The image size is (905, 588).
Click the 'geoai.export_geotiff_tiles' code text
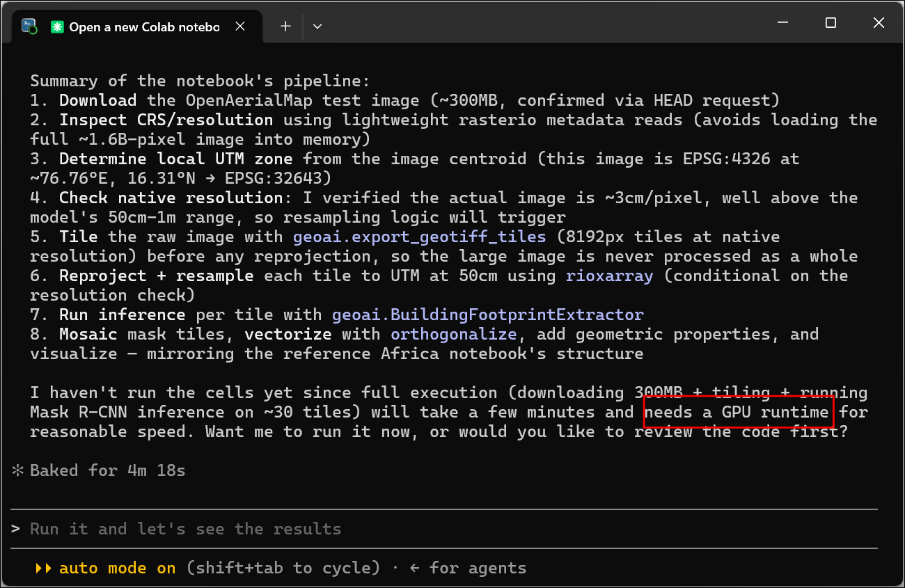(x=419, y=237)
